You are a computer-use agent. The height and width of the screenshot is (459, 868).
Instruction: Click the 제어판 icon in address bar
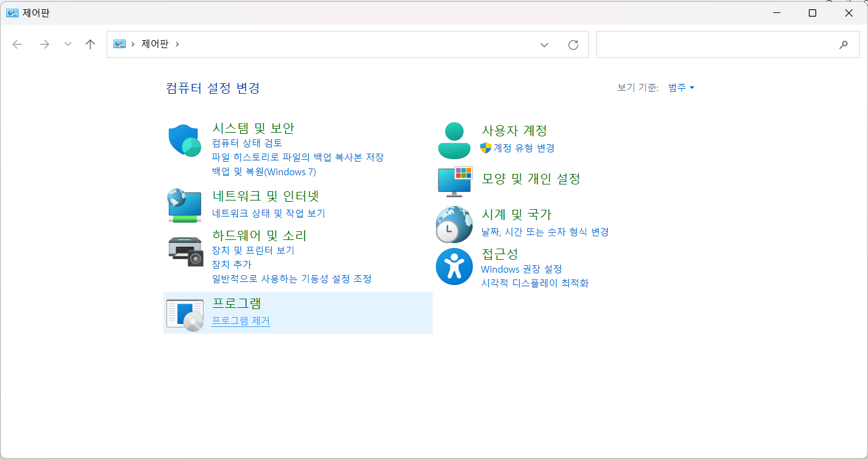(x=118, y=44)
